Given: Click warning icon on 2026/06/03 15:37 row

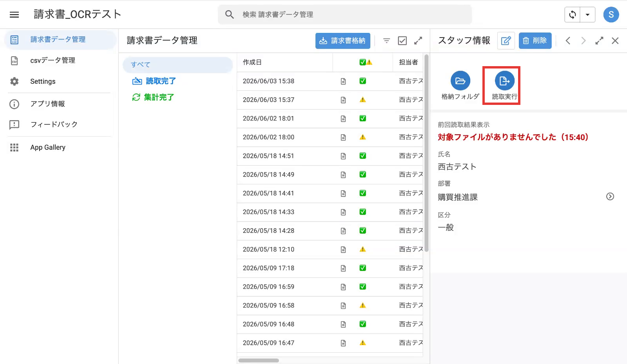Looking at the screenshot, I should tap(363, 100).
